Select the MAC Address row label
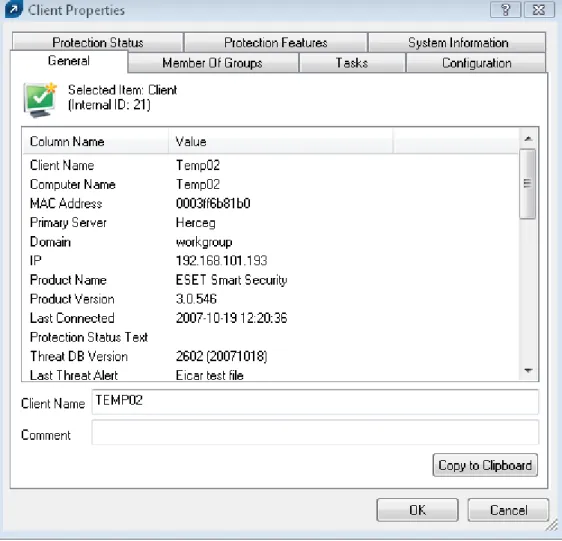 click(x=66, y=204)
